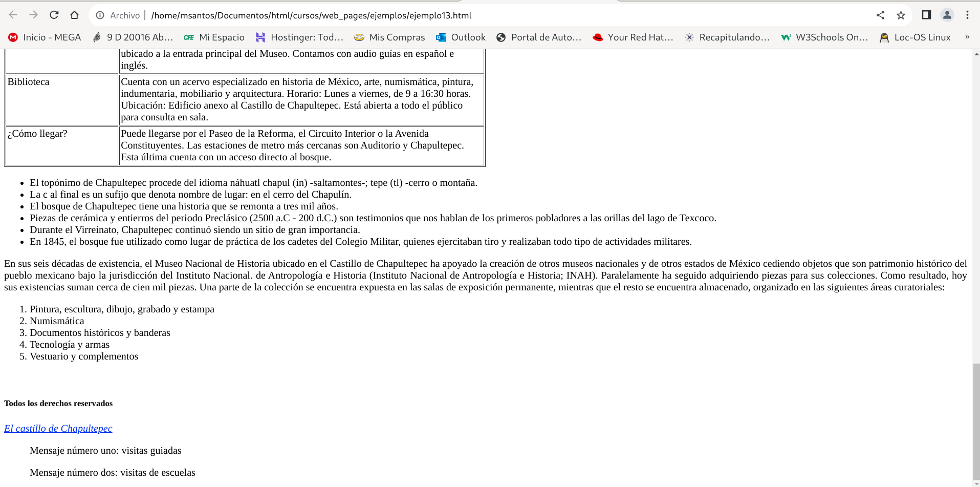Click the browser forward arrow

pos(34,15)
